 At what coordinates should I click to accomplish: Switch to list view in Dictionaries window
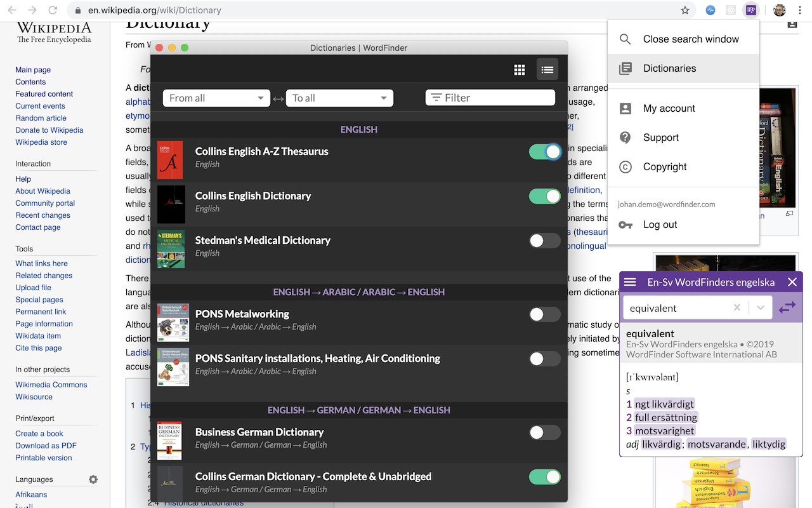click(547, 70)
